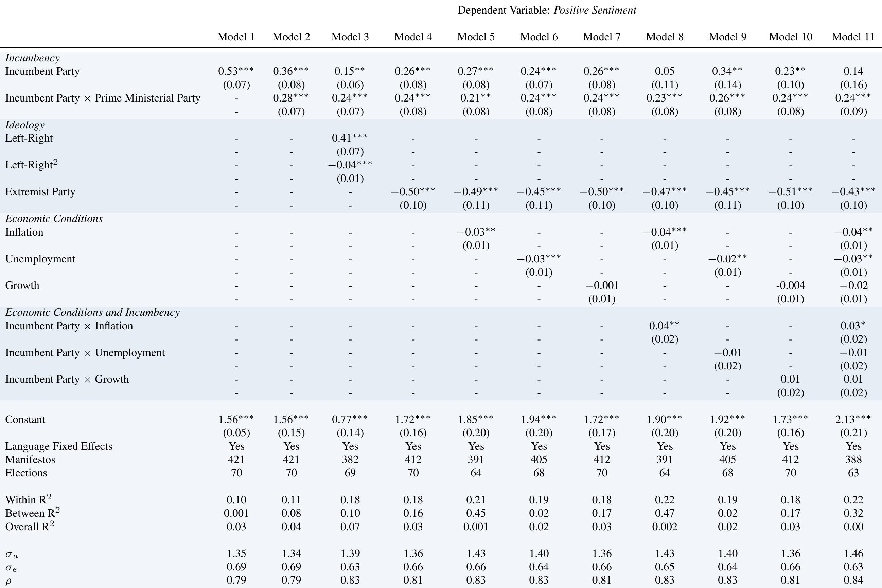Select the Left-Right row label
Image resolution: width=882 pixels, height=588 pixels.
click(x=29, y=139)
